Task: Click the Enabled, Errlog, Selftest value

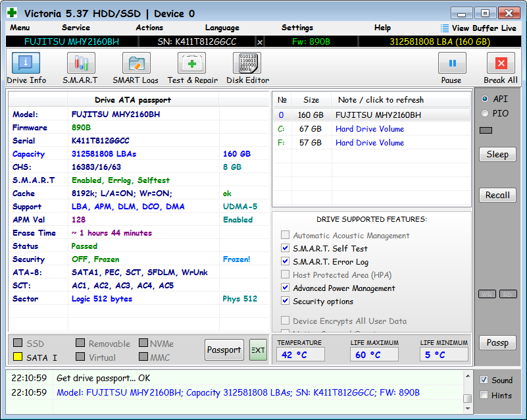Action: tap(120, 180)
